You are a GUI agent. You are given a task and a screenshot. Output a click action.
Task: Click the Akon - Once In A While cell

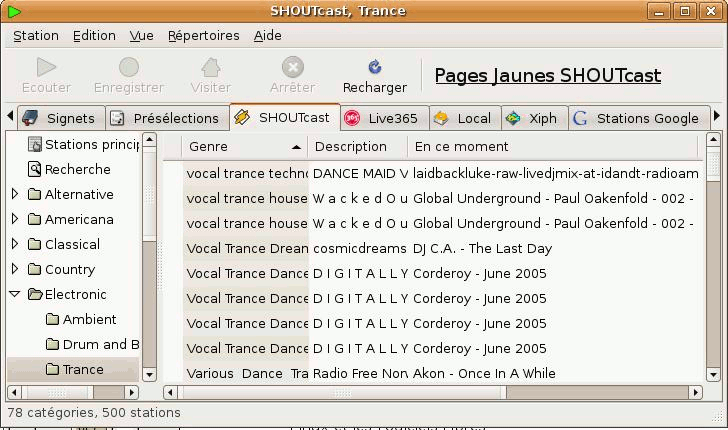(x=484, y=374)
